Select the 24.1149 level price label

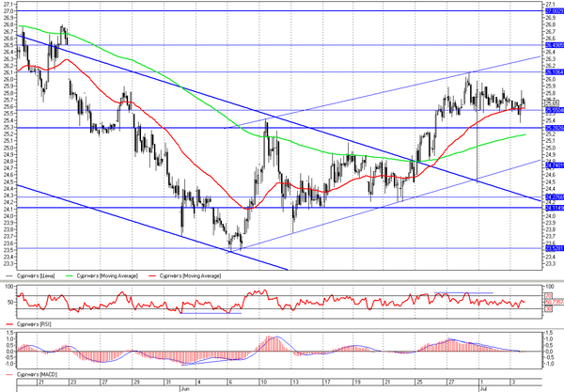(x=555, y=208)
